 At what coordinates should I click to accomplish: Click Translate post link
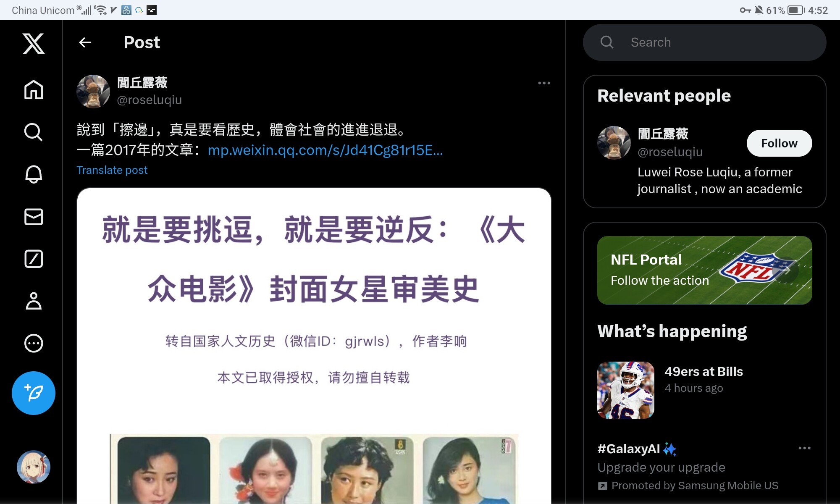112,170
